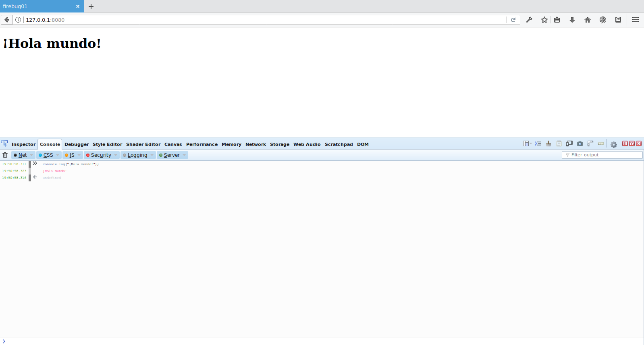Screen dimensions: 644x345
Task: Open the Storage tab
Action: (x=280, y=144)
